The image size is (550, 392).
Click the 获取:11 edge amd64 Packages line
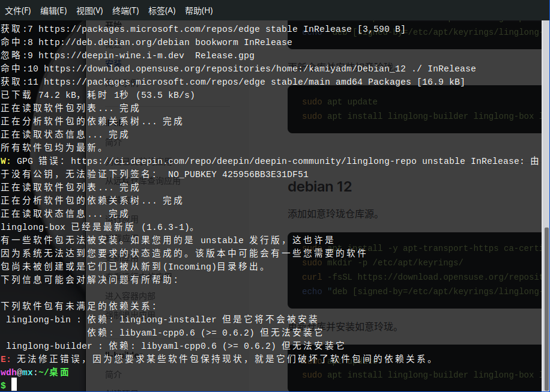(233, 82)
